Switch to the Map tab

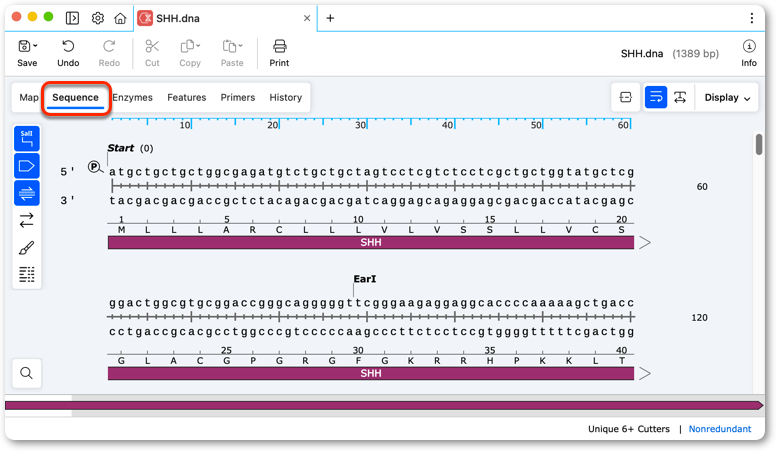[x=29, y=98]
